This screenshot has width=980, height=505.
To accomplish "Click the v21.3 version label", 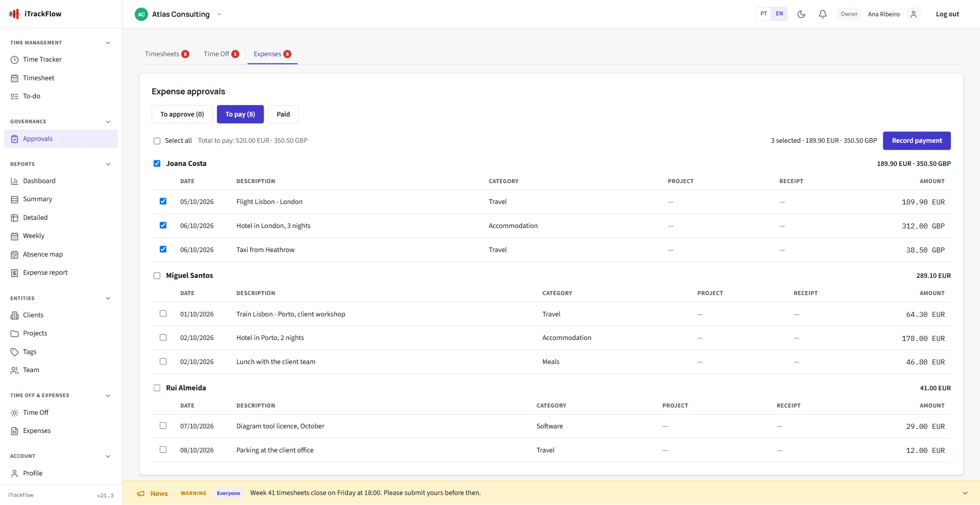I will (105, 495).
